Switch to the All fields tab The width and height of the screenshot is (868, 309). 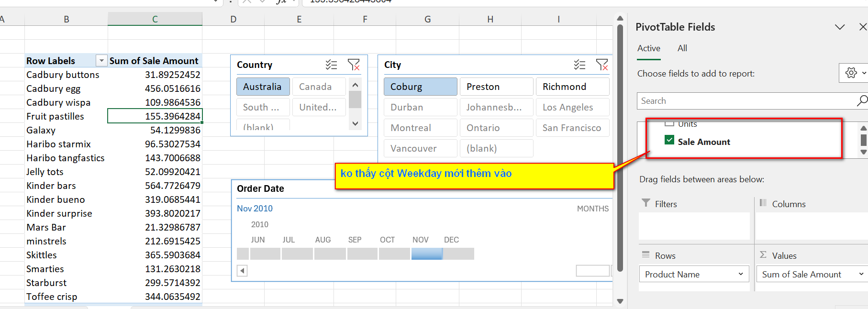click(x=682, y=48)
